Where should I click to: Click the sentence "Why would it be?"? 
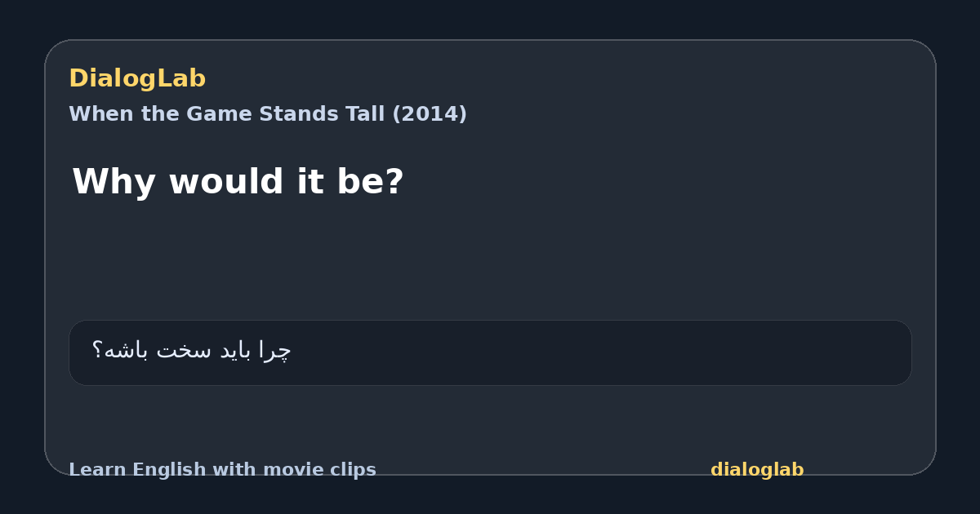[x=238, y=182]
